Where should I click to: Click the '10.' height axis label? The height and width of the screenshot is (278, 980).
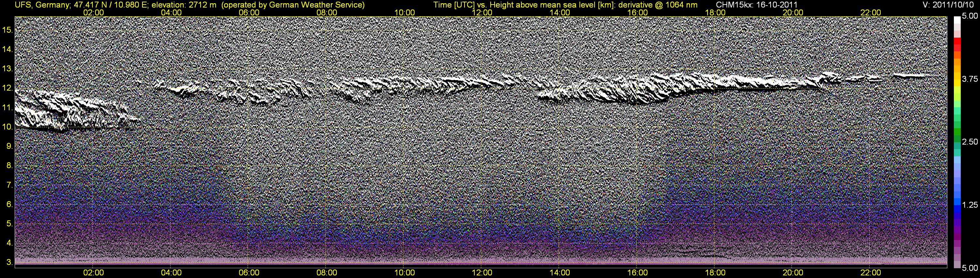(x=8, y=127)
